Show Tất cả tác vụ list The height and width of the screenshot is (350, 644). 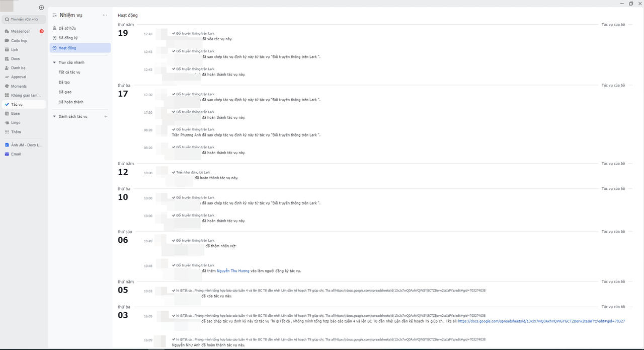coord(69,73)
